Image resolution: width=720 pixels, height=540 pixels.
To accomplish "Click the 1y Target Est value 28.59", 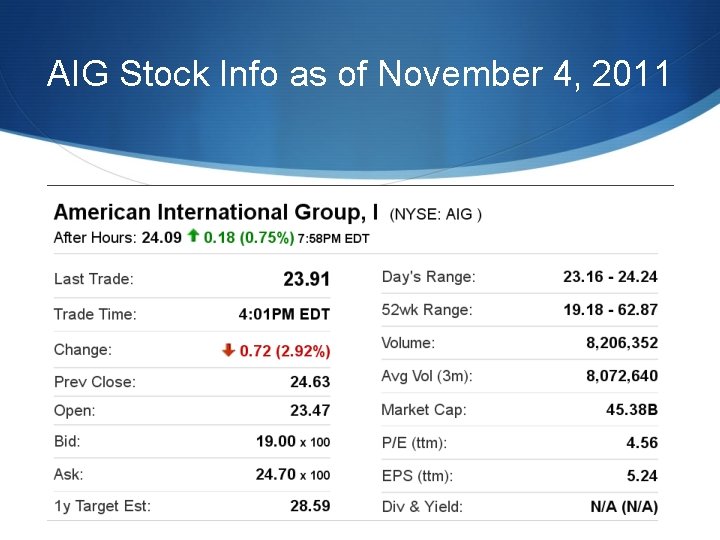I will 310,506.
